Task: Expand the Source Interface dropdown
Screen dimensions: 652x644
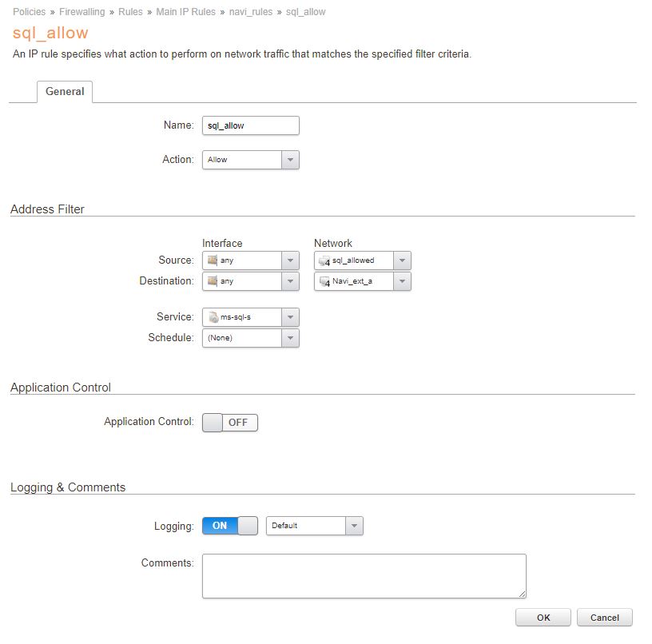Action: pos(251,260)
